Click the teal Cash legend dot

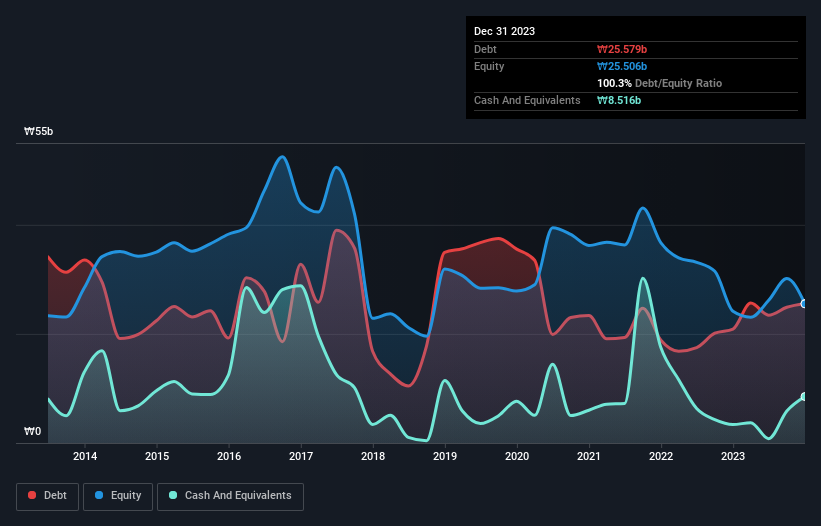pos(173,495)
